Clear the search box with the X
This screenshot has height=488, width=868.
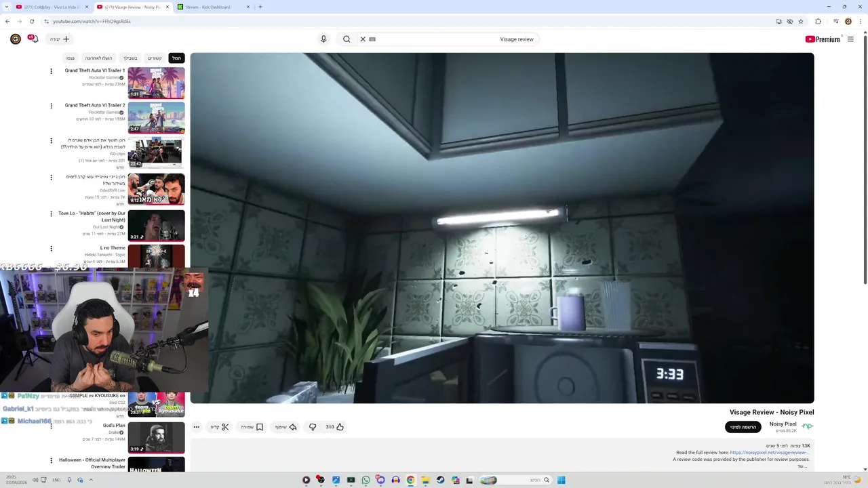click(x=363, y=39)
